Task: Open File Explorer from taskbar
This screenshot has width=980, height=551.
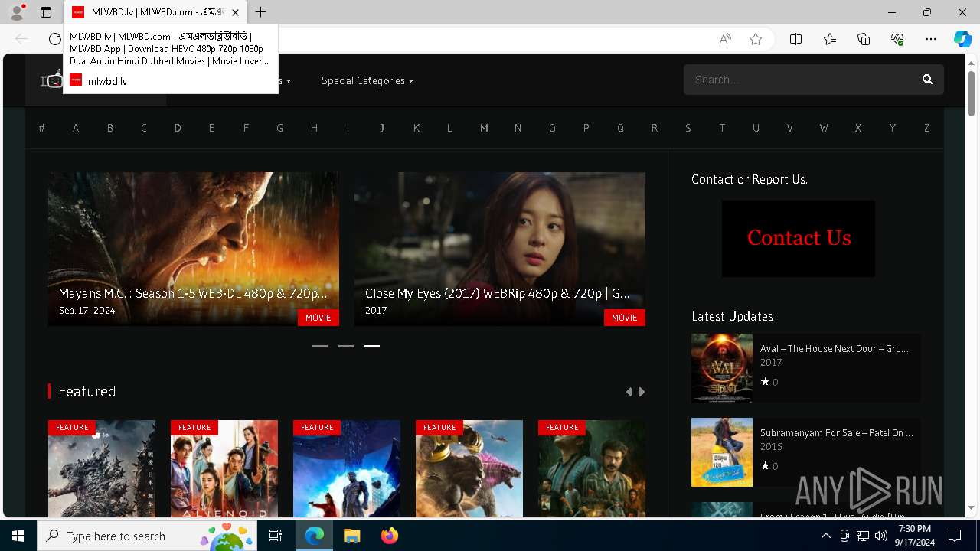Action: (x=351, y=536)
